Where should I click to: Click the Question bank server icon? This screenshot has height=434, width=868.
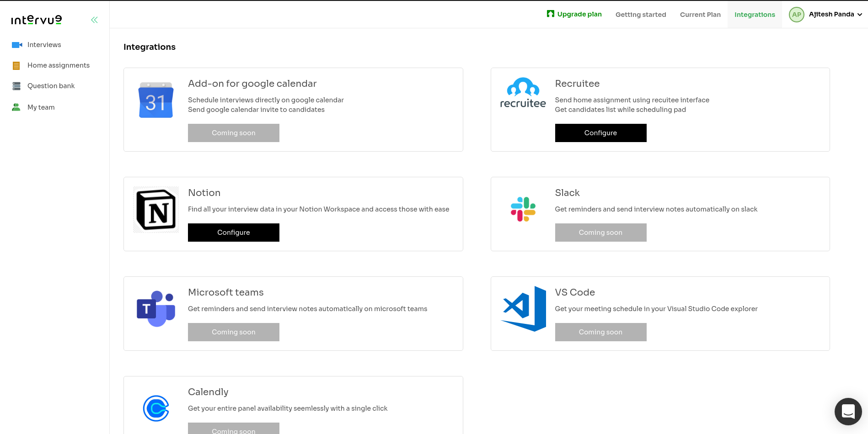16,86
